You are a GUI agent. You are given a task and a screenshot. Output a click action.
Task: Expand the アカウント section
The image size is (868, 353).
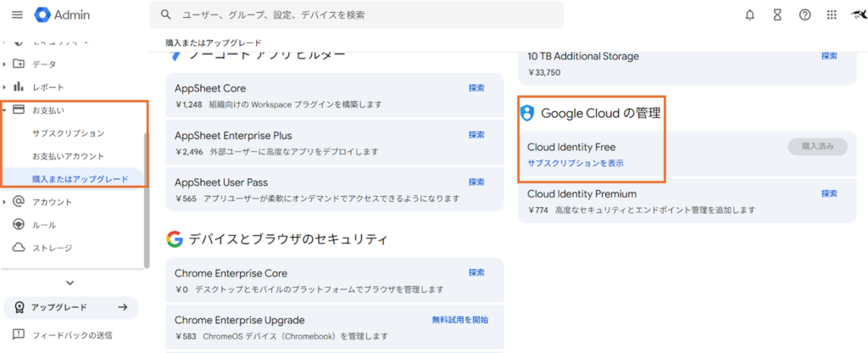5,202
